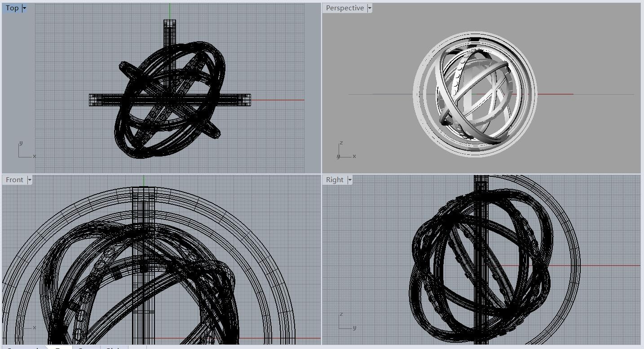This screenshot has width=644, height=349.
Task: Activate the Perspective viewport title label
Action: coord(344,8)
